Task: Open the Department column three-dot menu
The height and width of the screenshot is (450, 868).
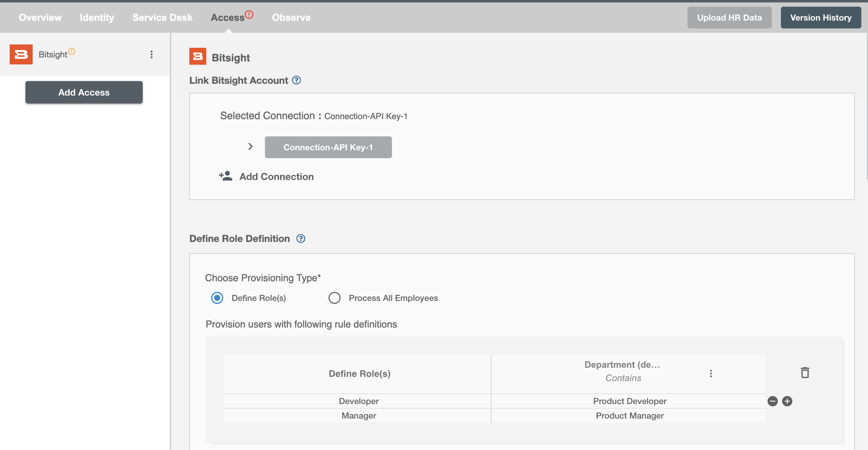Action: point(711,373)
